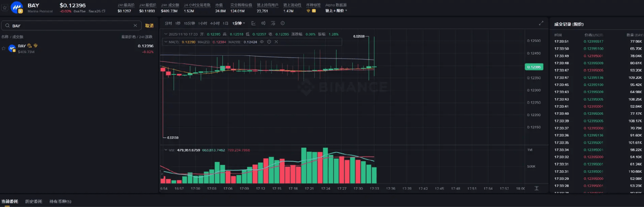The height and width of the screenshot is (207, 644).
Task: Click the 取消 cancel button
Action: point(149,26)
